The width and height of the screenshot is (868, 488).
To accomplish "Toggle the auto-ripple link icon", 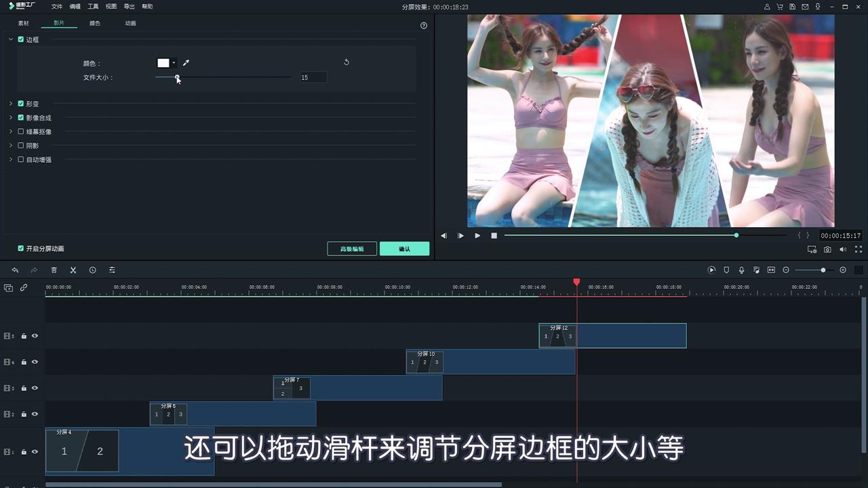I will [x=24, y=287].
